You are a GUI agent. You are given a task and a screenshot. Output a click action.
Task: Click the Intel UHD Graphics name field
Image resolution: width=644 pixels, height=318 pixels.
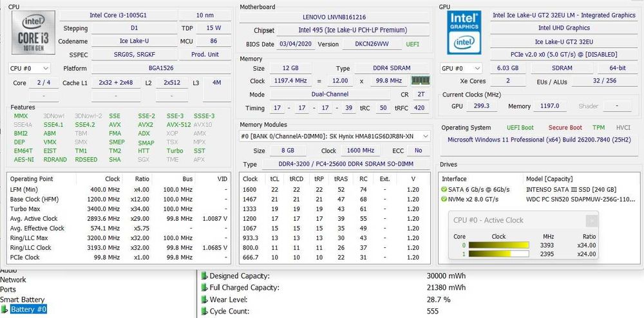pos(563,28)
